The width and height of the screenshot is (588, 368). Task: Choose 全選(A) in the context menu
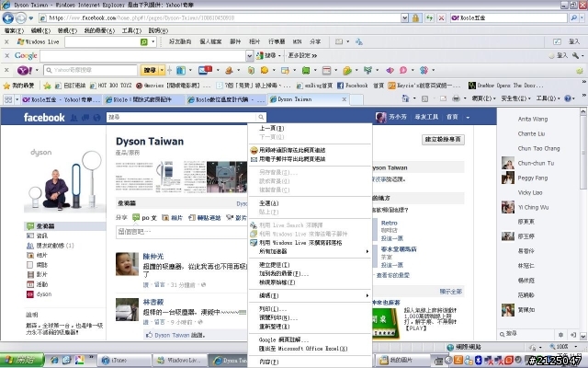tap(310, 203)
